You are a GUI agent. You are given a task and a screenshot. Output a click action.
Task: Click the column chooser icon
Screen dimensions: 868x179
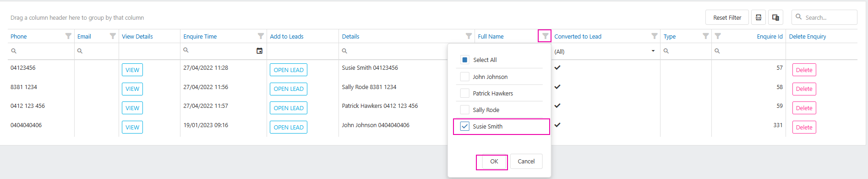pos(775,17)
